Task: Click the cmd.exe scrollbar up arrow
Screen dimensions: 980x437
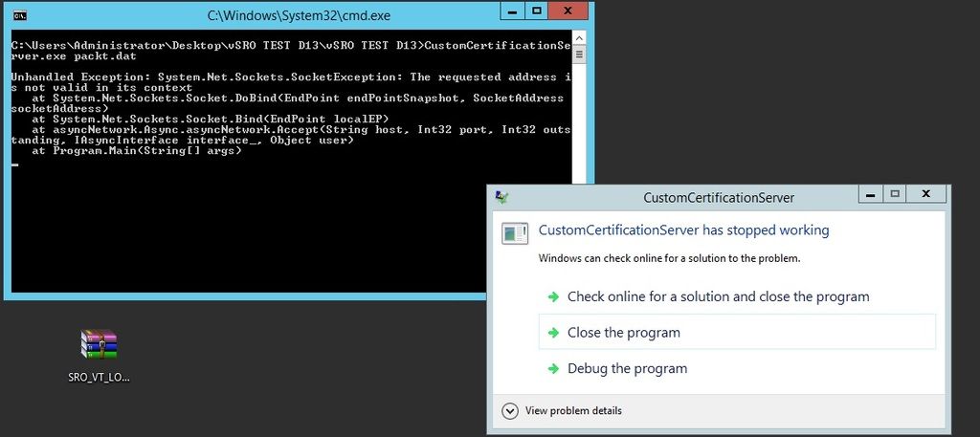Action: tap(579, 43)
